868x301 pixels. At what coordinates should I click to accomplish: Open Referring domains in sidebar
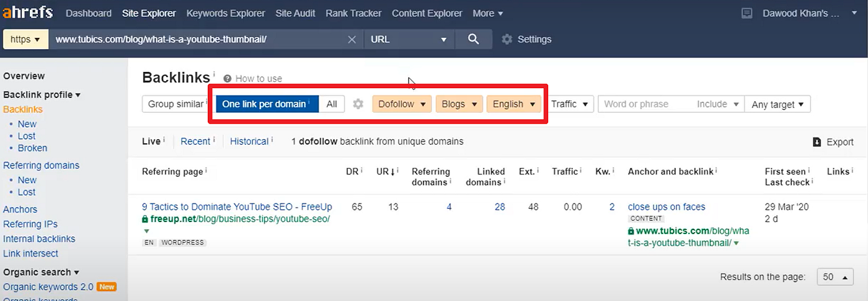[41, 166]
